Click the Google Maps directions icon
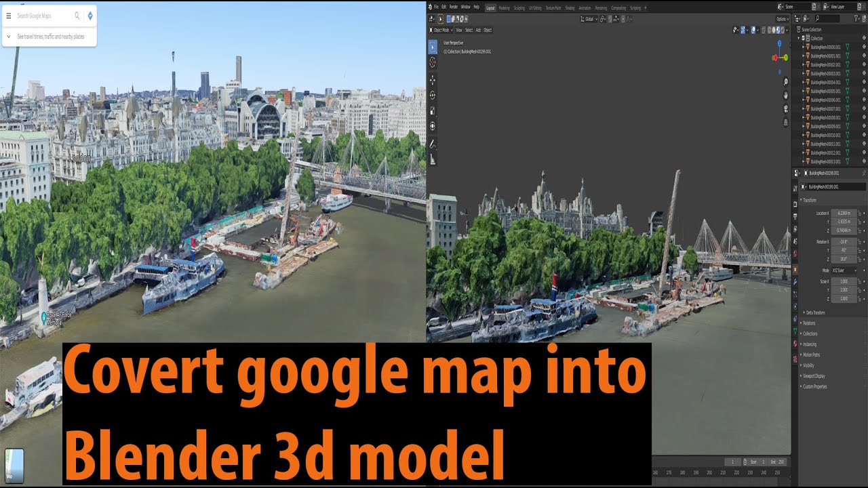The width and height of the screenshot is (868, 488). (90, 16)
